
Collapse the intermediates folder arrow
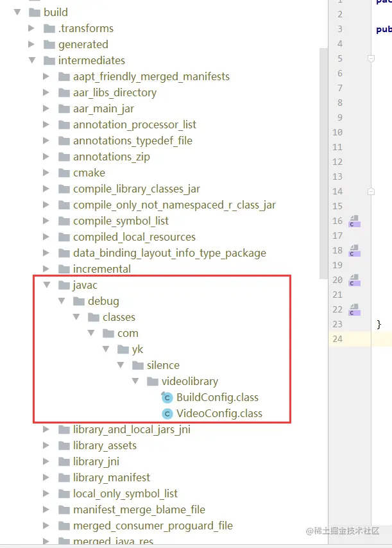click(x=32, y=60)
